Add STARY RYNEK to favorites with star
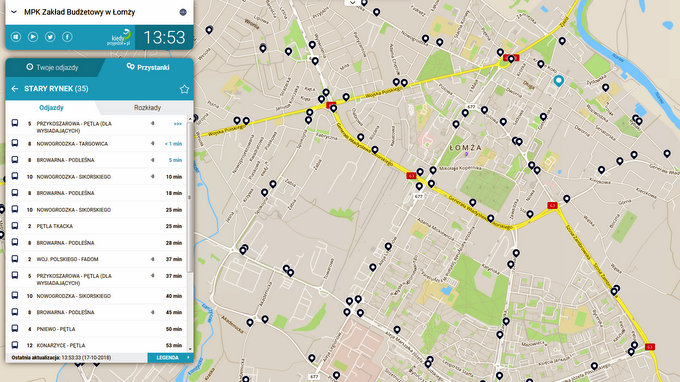Viewport: 680px width, 382px height. point(184,89)
